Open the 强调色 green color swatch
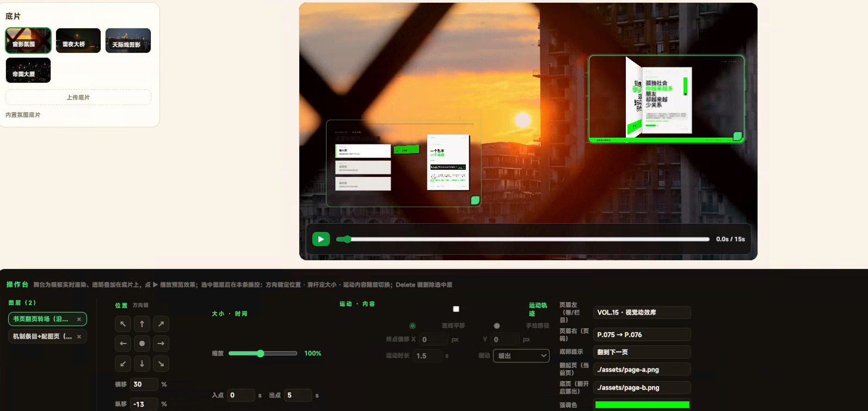Viewport: 868px width, 411px height. pos(642,404)
